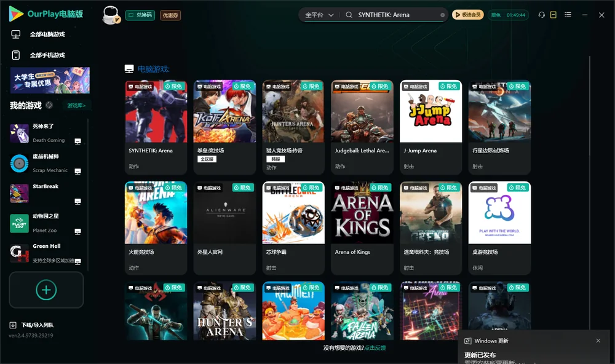Open the 兑换码 redeem code button
615x364 pixels.
coord(140,15)
